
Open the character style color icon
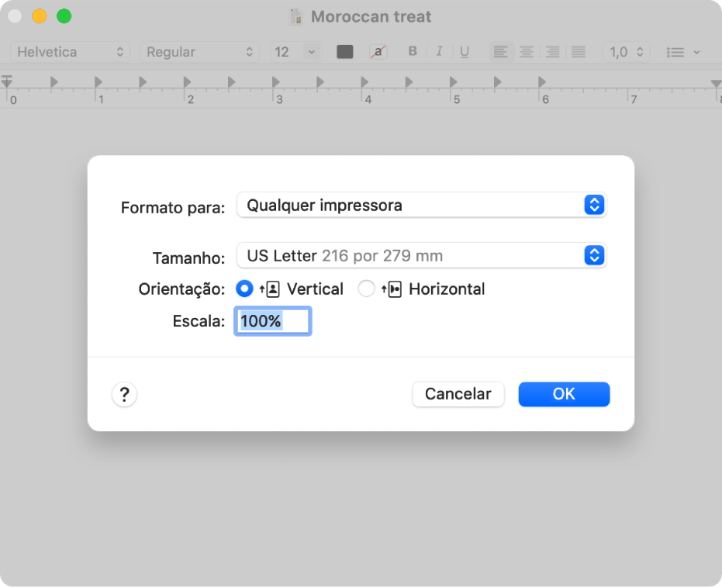pos(378,51)
